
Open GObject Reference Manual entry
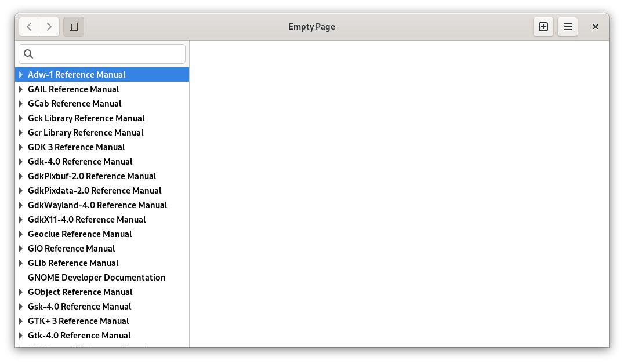coord(80,292)
